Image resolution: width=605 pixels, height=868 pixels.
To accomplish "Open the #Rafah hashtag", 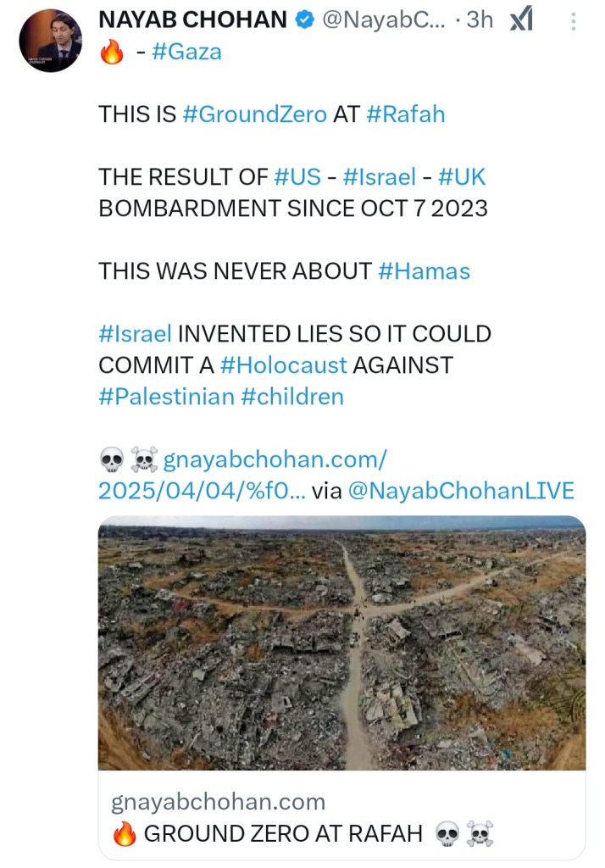I will coord(406,114).
